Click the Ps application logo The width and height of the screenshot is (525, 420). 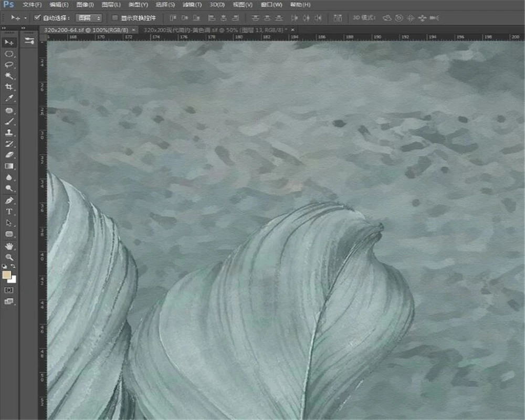[8, 5]
